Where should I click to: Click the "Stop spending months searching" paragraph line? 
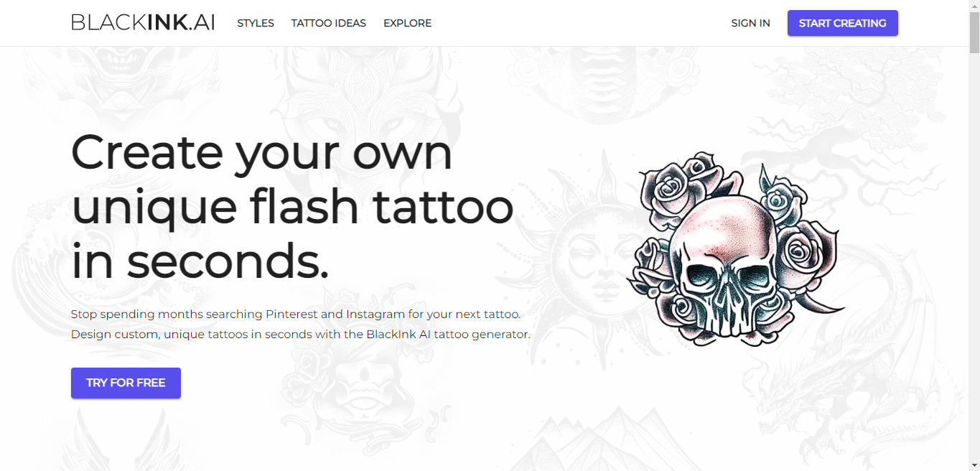(x=296, y=314)
